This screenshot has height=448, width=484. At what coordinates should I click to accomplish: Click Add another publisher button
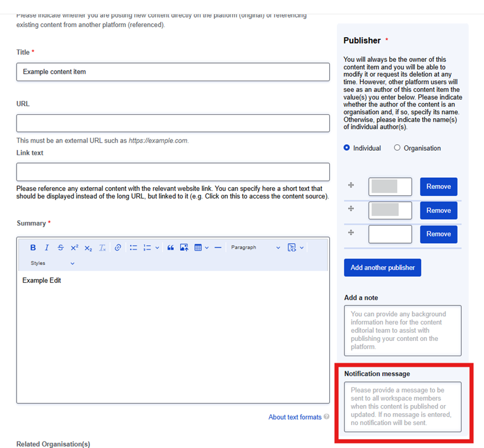pos(383,267)
